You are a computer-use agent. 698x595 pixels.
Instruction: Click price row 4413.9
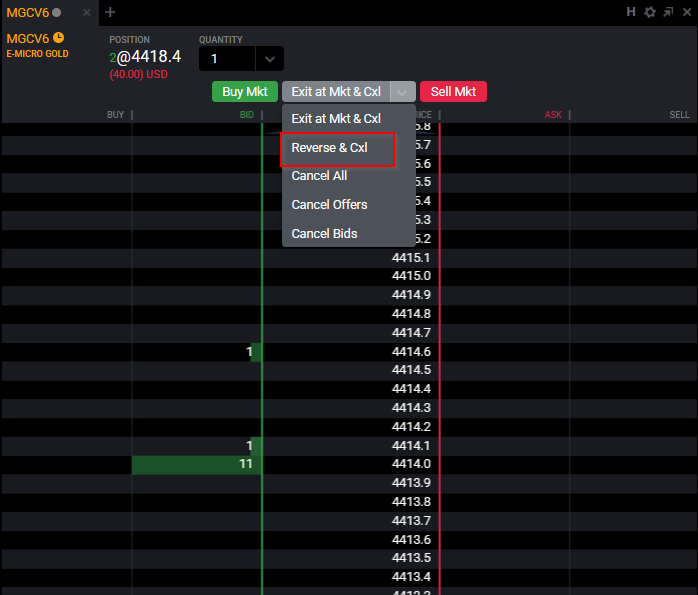tap(351, 483)
